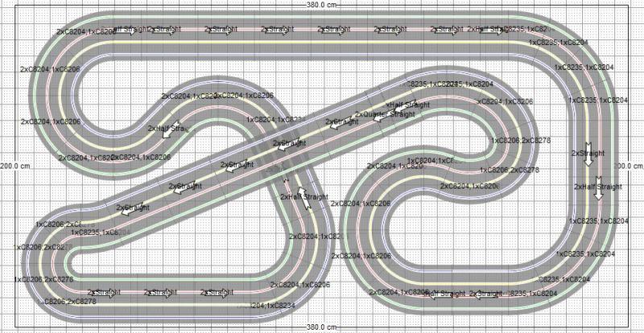Image resolution: width=644 pixels, height=333 pixels.
Task: Click the top 380.0 cm width dimension label
Action: (x=321, y=4)
